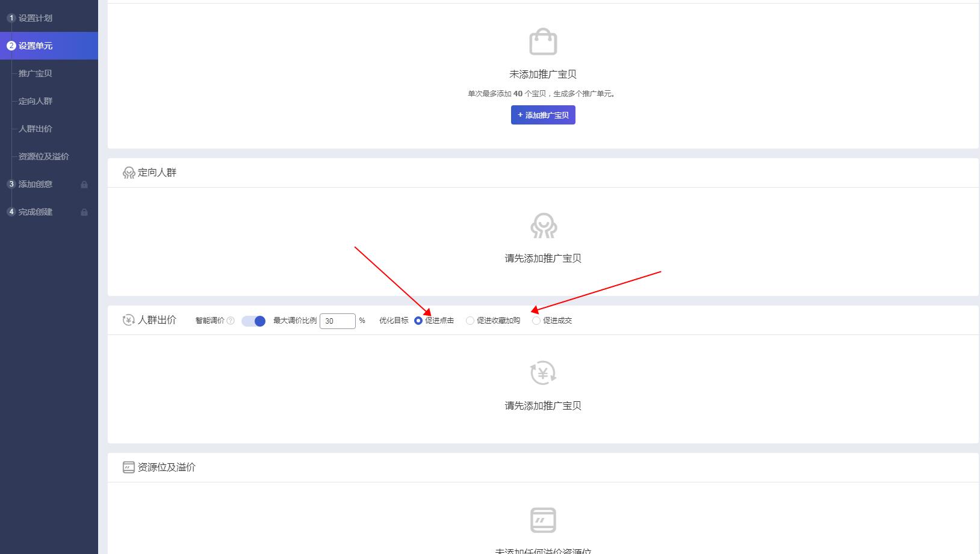Click the resource placement icon at page bottom
Viewport: 980px width, 554px height.
click(x=542, y=519)
